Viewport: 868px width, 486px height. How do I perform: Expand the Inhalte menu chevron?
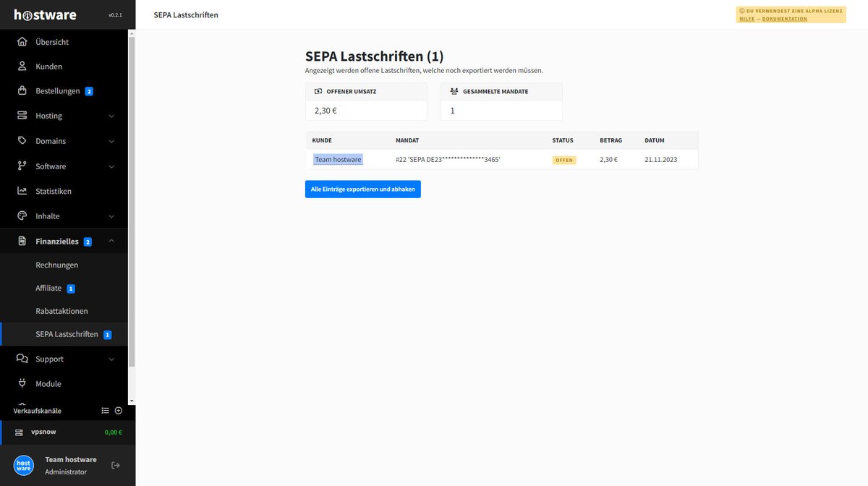(x=111, y=217)
